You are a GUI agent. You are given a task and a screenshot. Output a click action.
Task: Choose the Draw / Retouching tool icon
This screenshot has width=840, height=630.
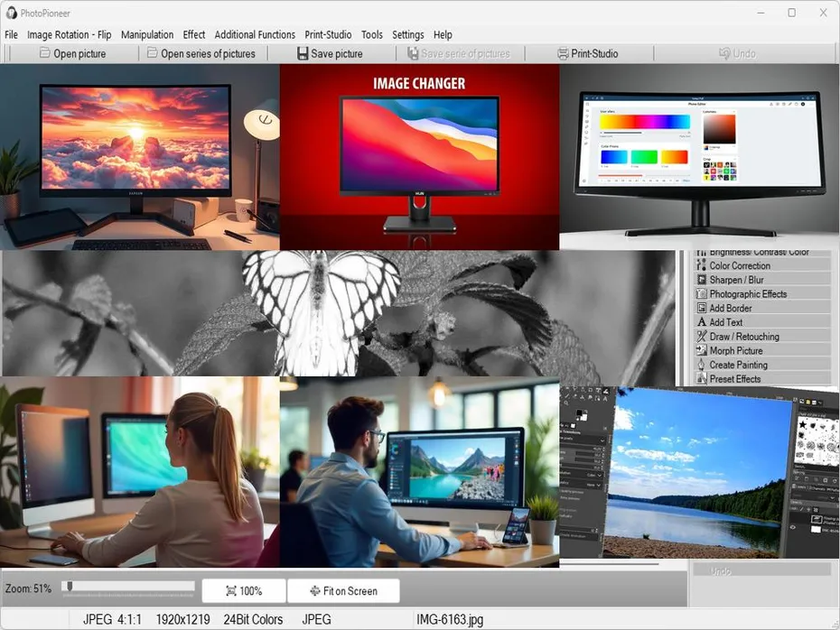[701, 337]
